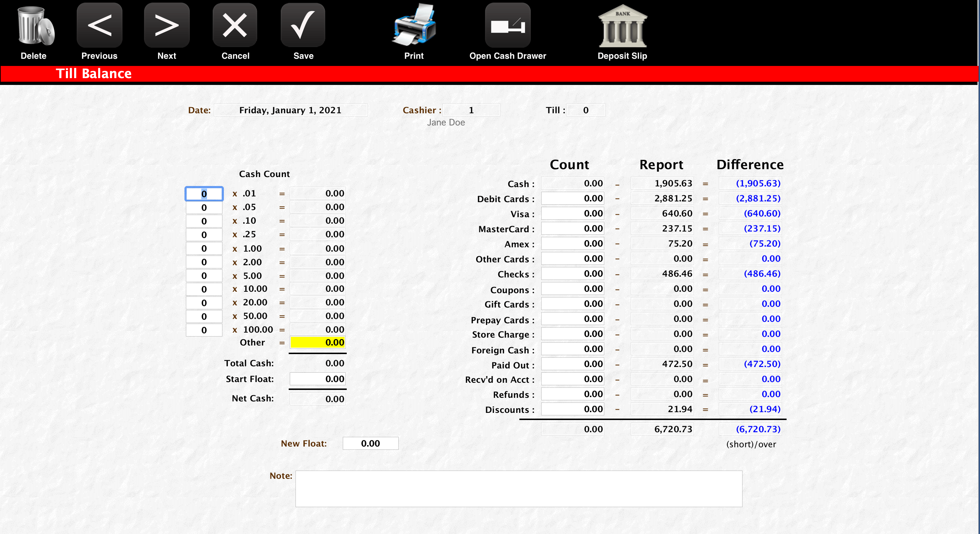Select the Visa count field

pyautogui.click(x=572, y=214)
